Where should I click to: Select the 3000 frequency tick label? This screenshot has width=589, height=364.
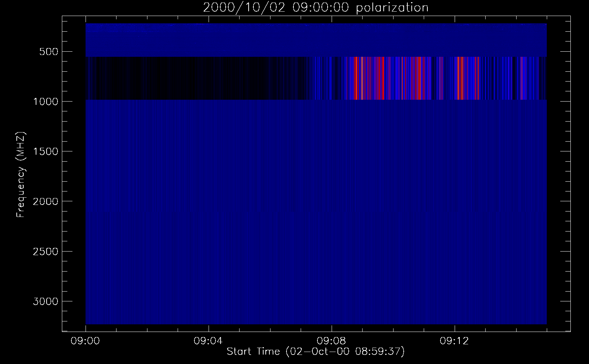click(46, 301)
